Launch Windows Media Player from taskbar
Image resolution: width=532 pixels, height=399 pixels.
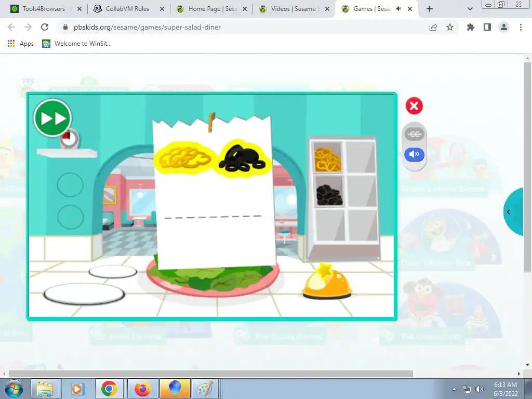click(77, 389)
